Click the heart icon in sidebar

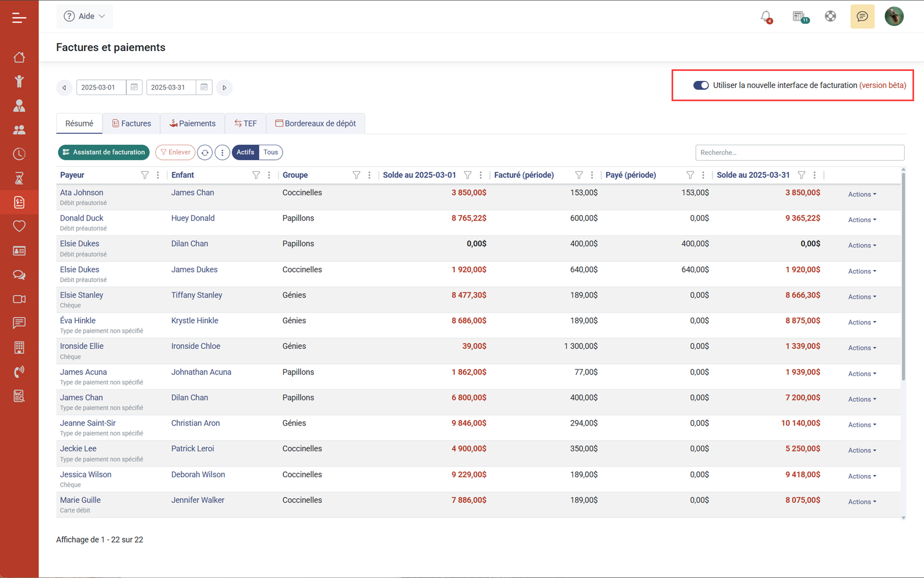pos(19,226)
